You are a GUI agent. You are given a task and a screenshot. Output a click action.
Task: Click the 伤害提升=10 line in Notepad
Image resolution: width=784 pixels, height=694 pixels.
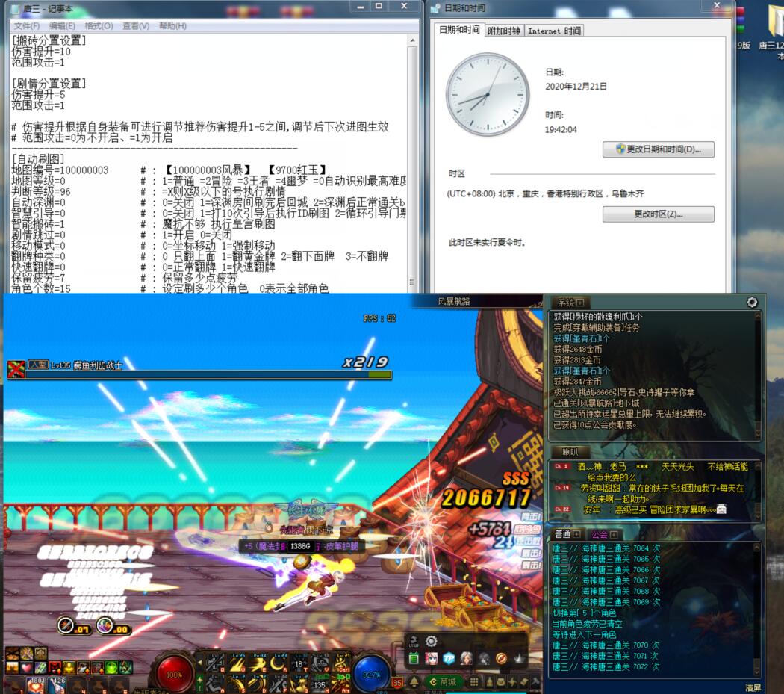pos(41,52)
